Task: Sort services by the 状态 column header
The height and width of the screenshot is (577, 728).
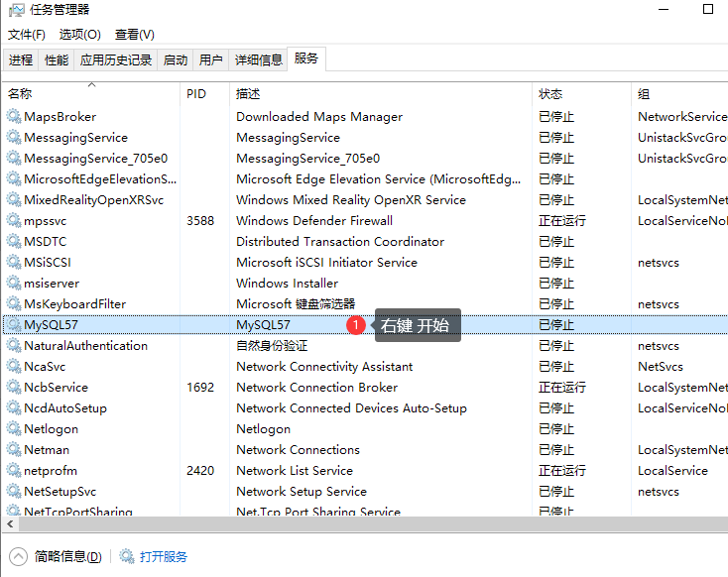Action: [x=550, y=94]
